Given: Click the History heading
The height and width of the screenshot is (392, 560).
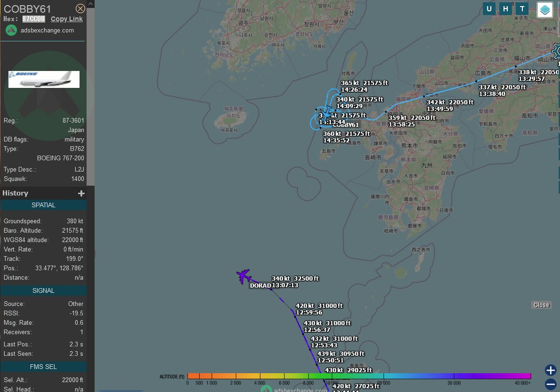Looking at the screenshot, I should coord(16,193).
